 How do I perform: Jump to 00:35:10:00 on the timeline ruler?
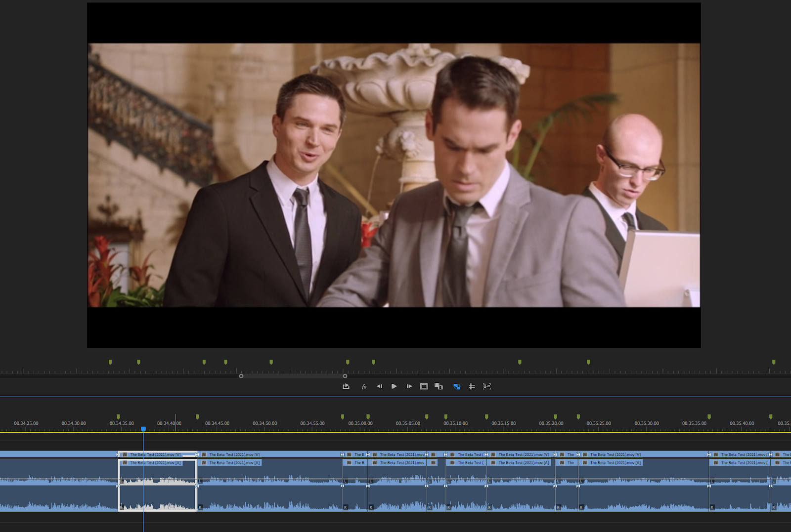(x=456, y=423)
